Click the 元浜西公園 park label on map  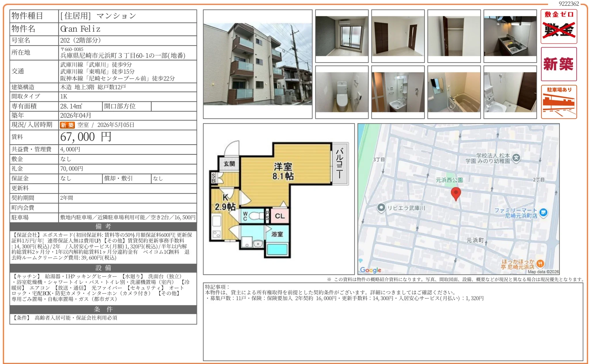click(449, 180)
